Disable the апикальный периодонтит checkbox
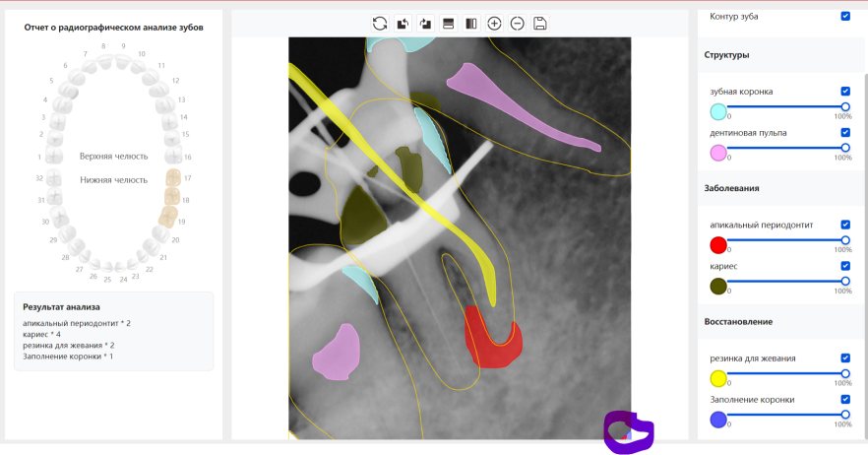This screenshot has height=455, width=868. click(x=845, y=225)
